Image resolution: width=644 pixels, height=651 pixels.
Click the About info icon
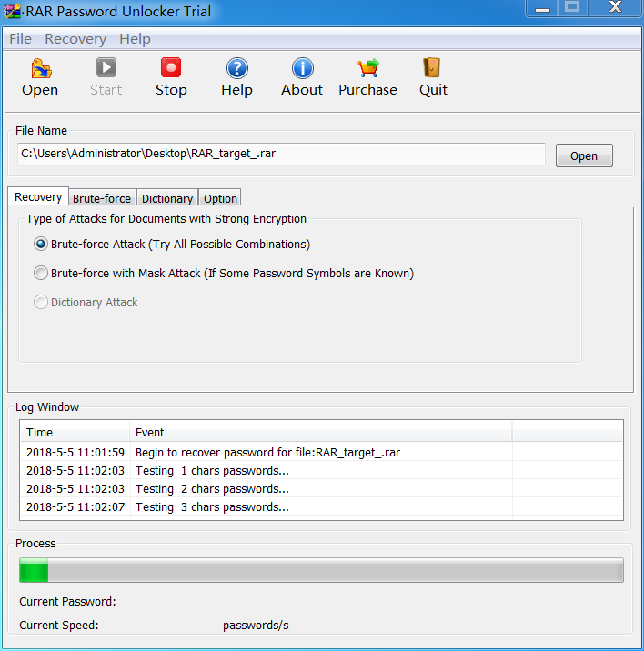pyautogui.click(x=303, y=68)
